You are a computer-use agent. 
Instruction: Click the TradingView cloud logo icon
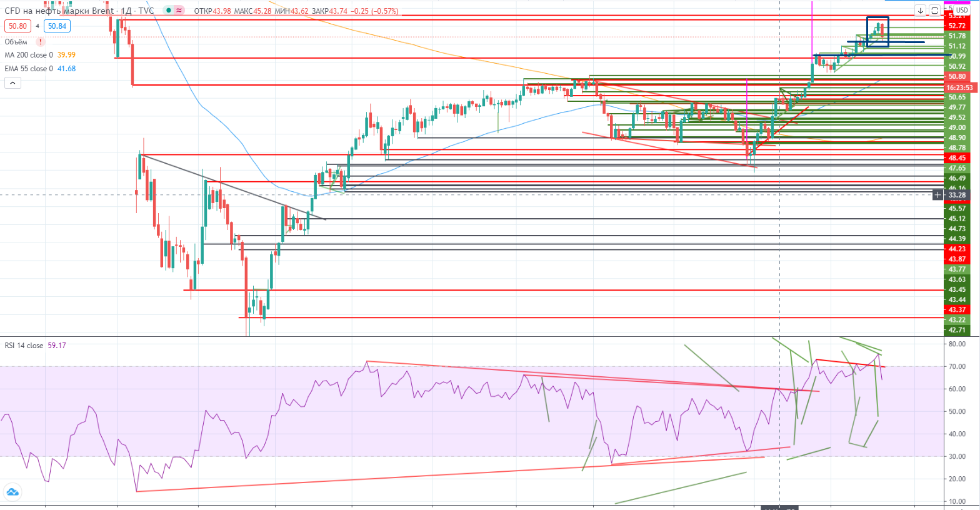(12, 492)
